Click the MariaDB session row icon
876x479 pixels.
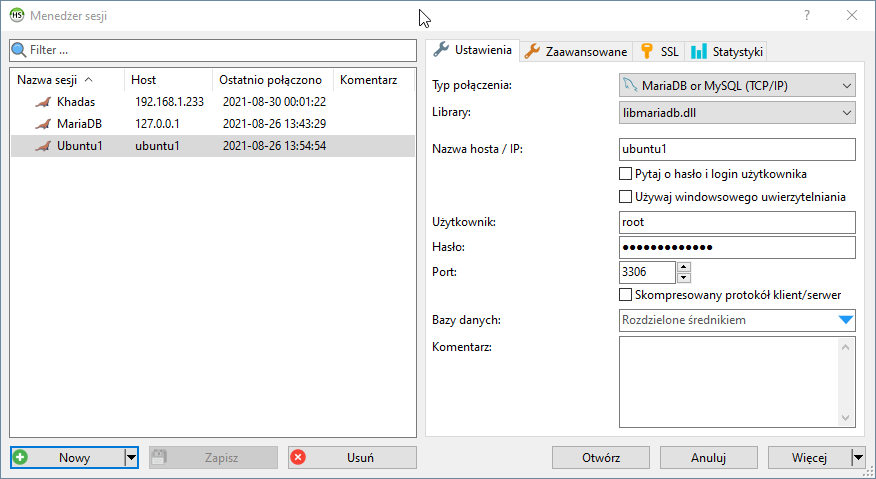[41, 124]
